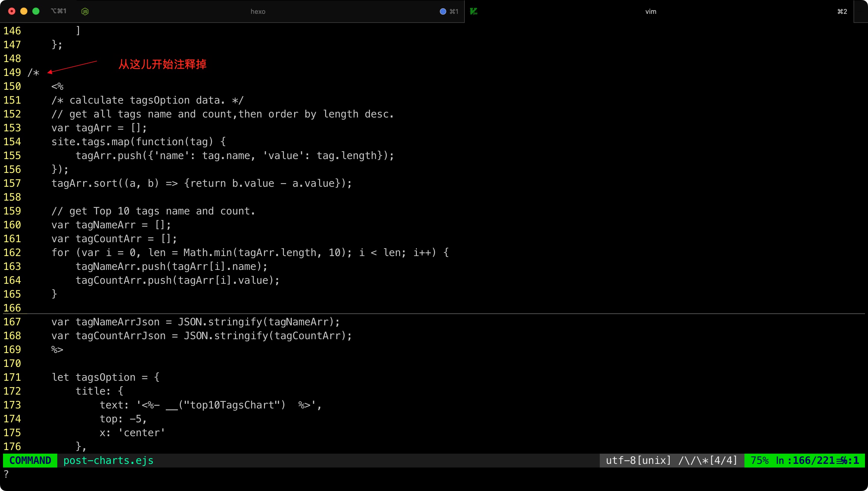This screenshot has width=868, height=491.
Task: Click the Node.js icon in hexo tab
Action: (85, 11)
